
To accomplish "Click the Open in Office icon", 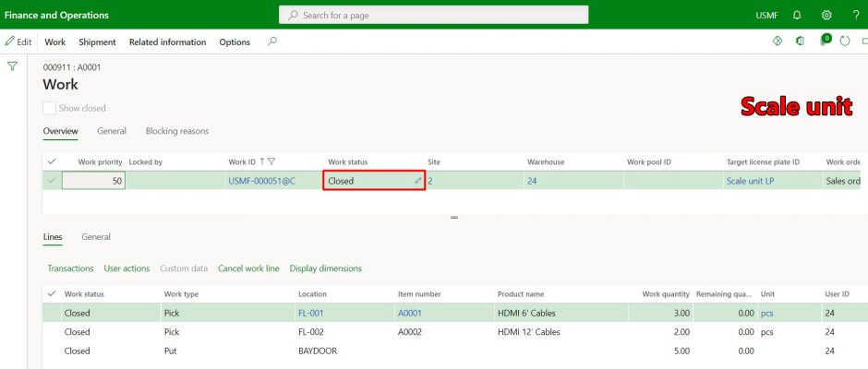I will tap(800, 41).
